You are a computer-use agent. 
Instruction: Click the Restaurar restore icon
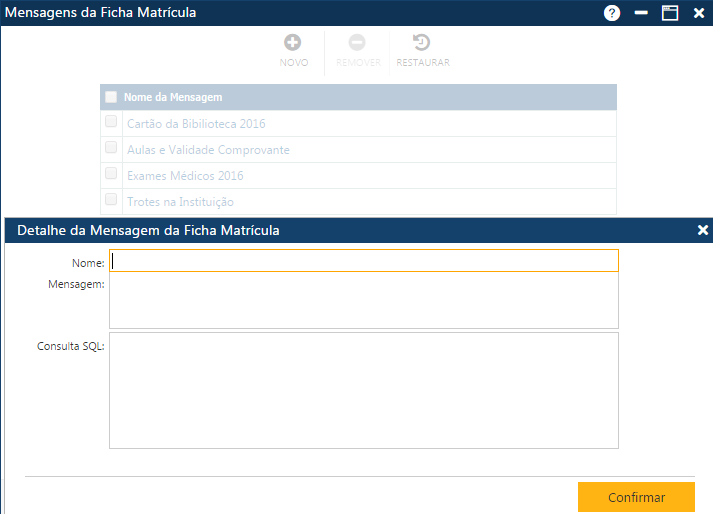(x=422, y=43)
